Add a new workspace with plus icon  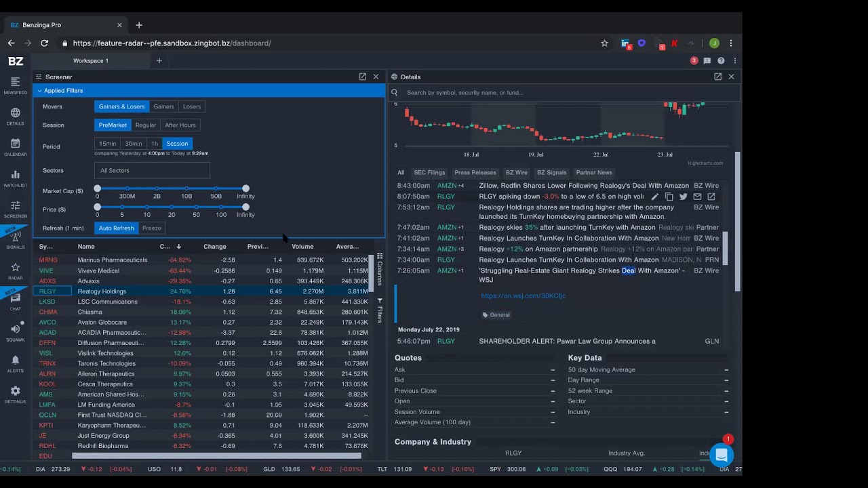point(159,60)
